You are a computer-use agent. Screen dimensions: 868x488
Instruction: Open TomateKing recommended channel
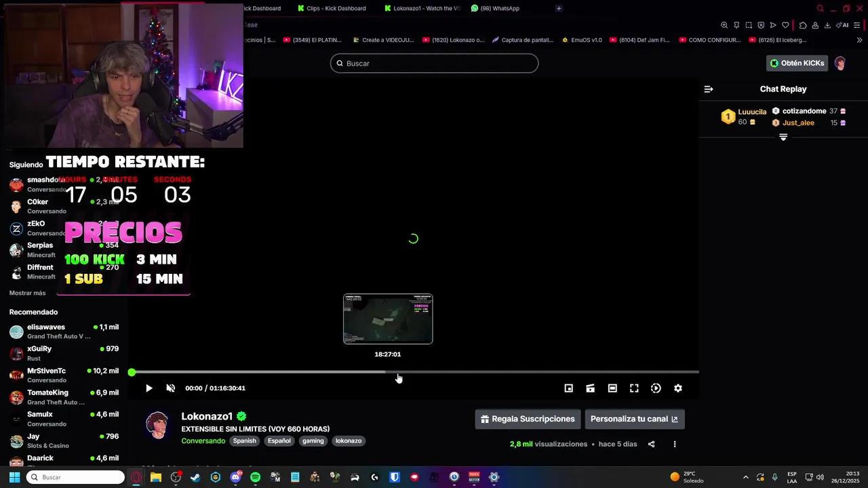pyautogui.click(x=64, y=397)
